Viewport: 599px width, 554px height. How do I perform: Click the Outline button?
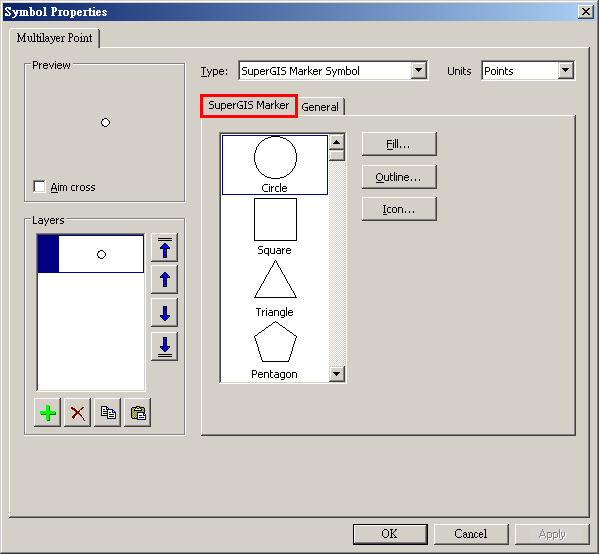pos(399,177)
